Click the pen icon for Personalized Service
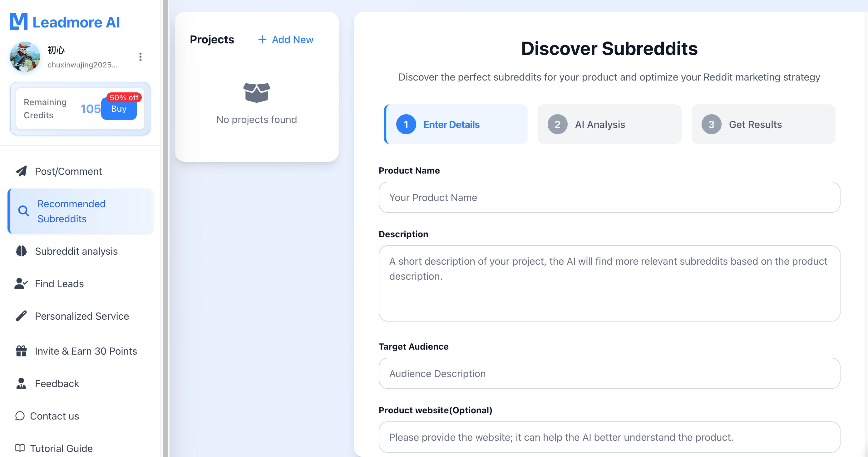This screenshot has width=868, height=457. click(21, 316)
